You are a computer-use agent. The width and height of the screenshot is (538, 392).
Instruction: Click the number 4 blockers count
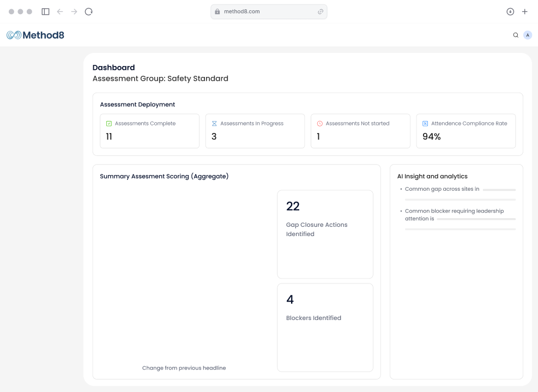290,300
